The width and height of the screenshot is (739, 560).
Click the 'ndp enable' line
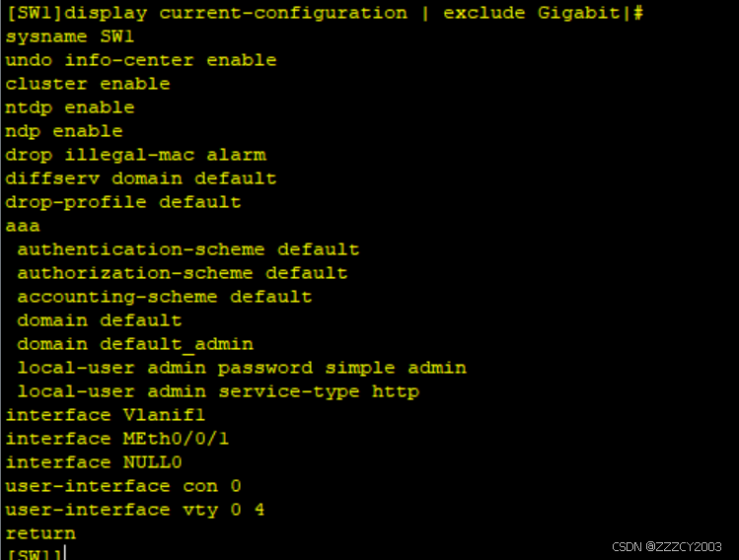pos(63,131)
